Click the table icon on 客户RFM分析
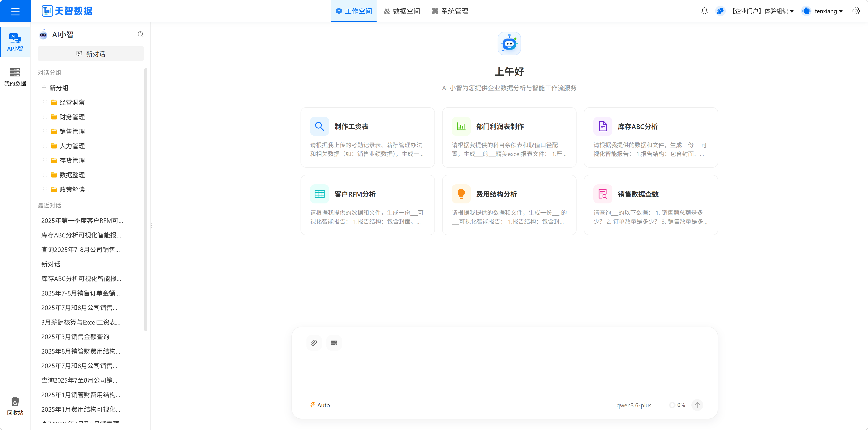 coord(319,194)
